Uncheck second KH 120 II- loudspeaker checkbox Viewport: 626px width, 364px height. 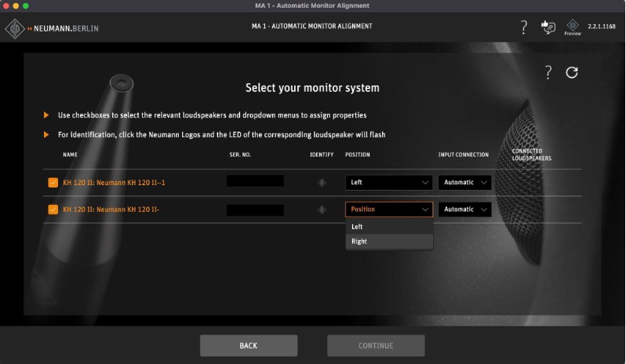(53, 209)
